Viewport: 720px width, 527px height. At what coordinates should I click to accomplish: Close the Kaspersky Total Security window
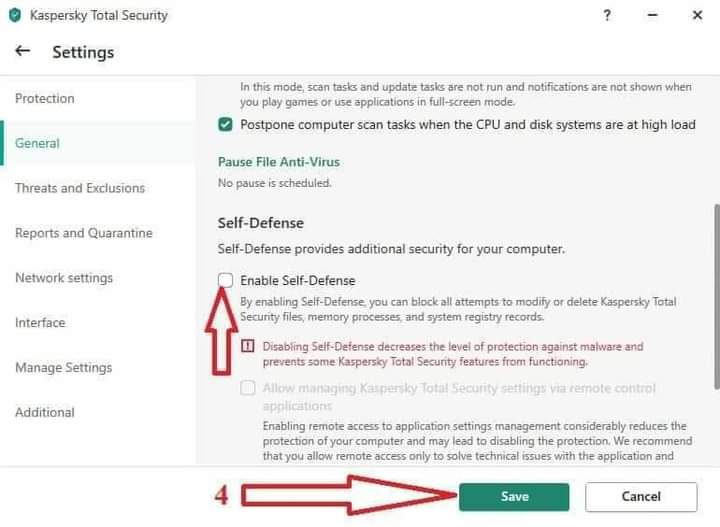click(697, 15)
